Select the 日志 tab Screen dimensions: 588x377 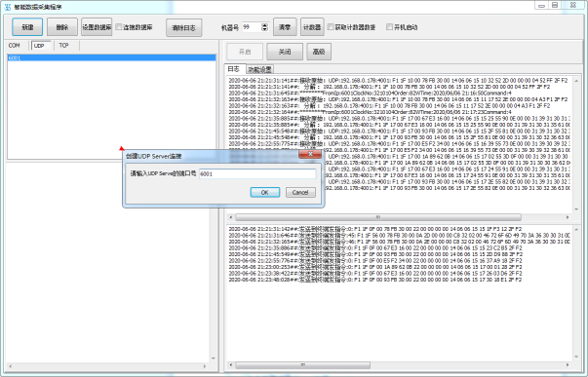pos(234,69)
